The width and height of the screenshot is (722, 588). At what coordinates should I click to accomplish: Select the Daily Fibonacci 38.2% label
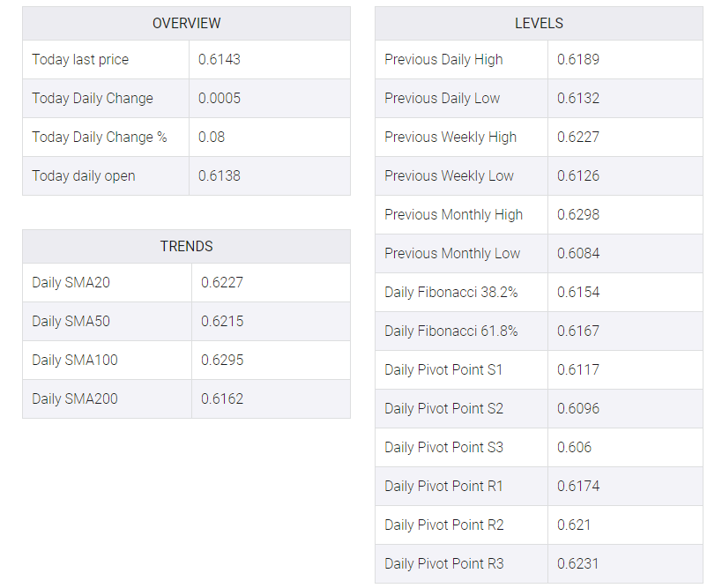point(451,292)
